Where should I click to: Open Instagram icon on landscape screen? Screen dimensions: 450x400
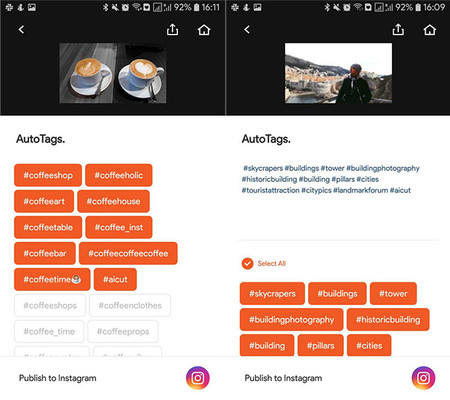coord(423,378)
